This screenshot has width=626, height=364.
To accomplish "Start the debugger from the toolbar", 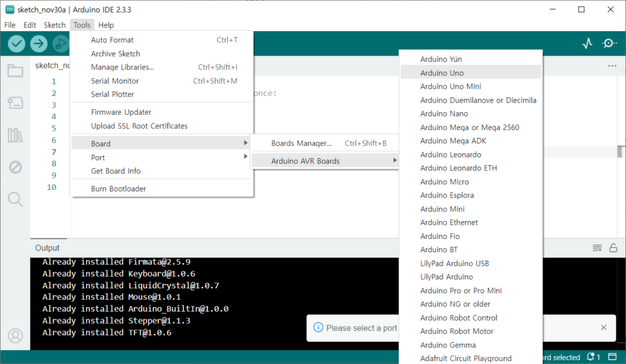I will point(61,43).
